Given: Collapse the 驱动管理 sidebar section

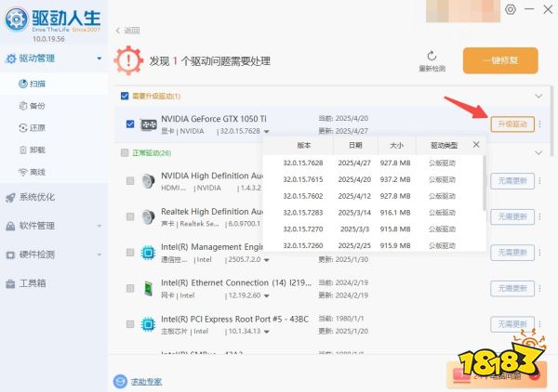Looking at the screenshot, I should click(100, 59).
